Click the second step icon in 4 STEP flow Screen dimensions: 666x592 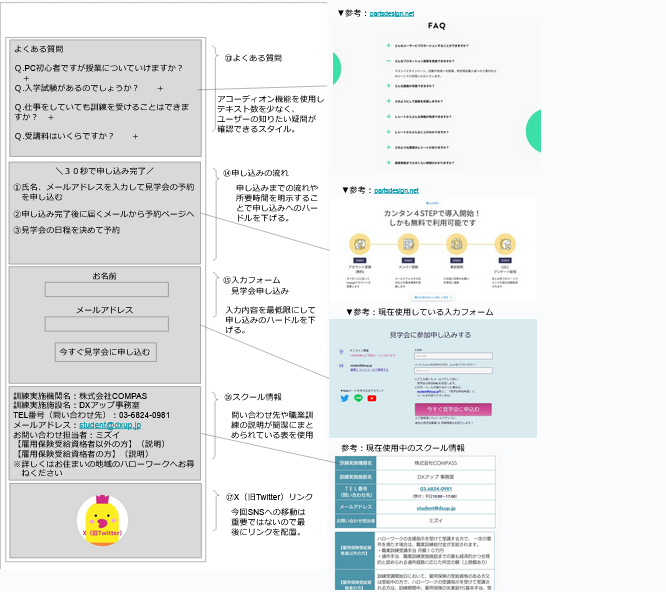pos(407,246)
